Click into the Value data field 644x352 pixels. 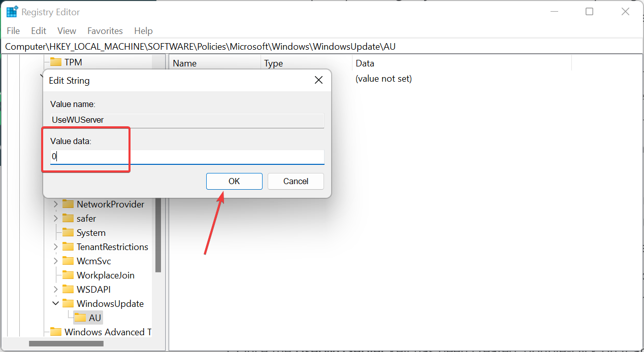click(x=187, y=157)
